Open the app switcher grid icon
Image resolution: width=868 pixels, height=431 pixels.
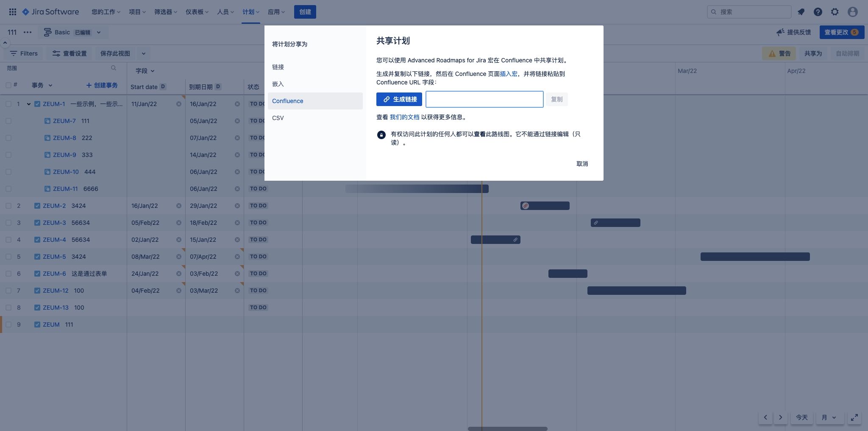click(x=13, y=12)
